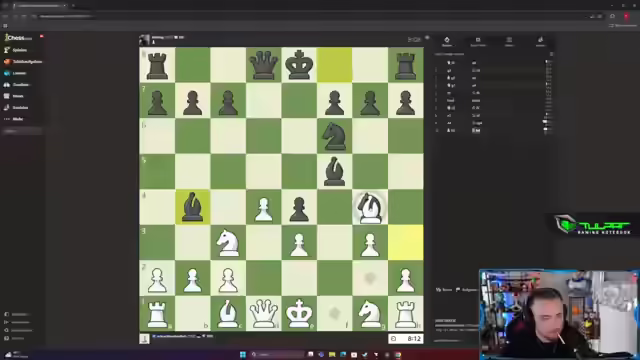Select the last move in the move list
This screenshot has width=640, height=360.
click(x=476, y=130)
